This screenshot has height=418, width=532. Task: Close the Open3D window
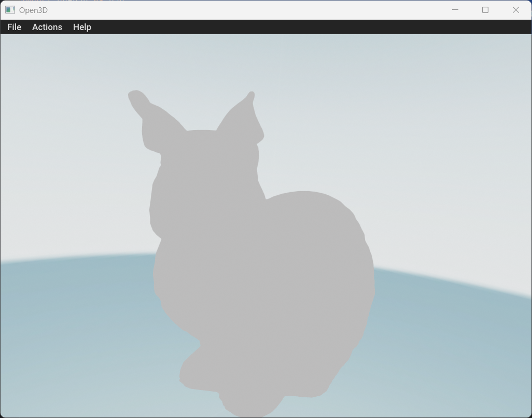[x=516, y=10]
